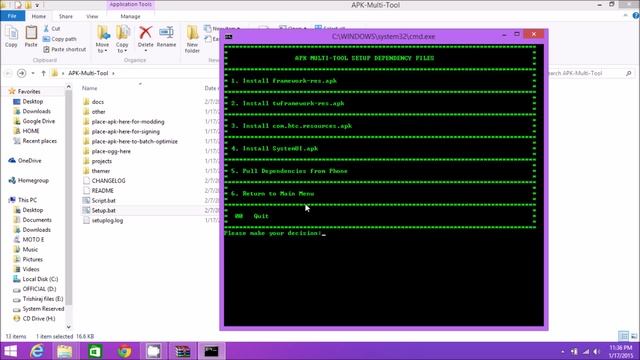Image resolution: width=640 pixels, height=360 pixels.
Task: Select Music under This PC
Action: coord(30,249)
